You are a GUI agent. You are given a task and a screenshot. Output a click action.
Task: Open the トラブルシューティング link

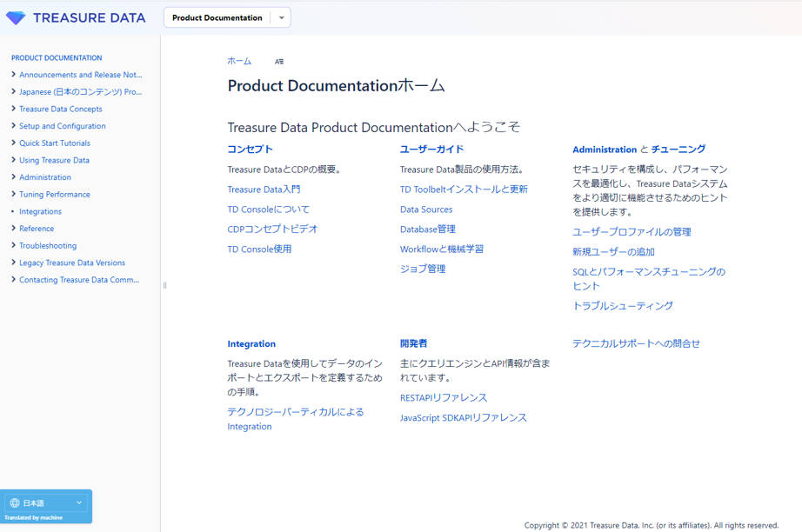tap(623, 306)
